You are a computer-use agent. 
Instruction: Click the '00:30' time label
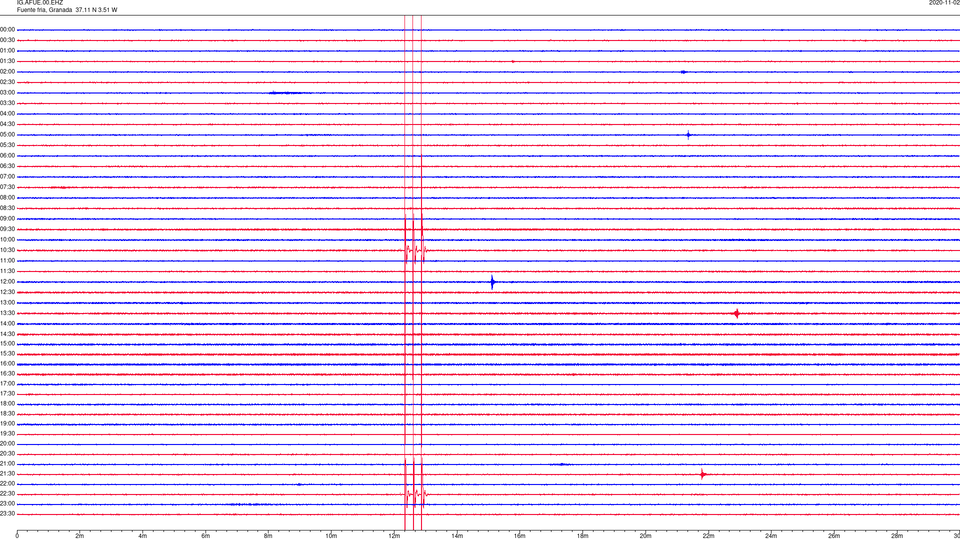[7, 40]
